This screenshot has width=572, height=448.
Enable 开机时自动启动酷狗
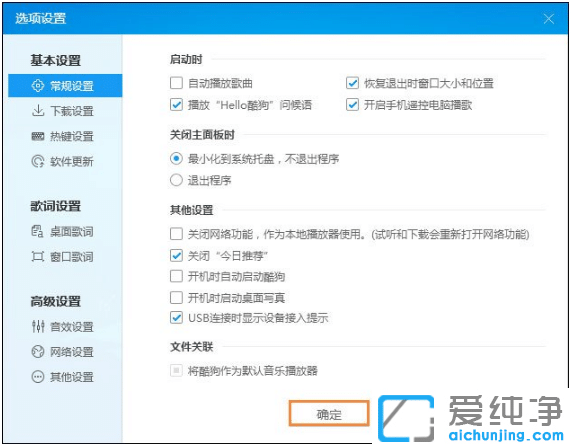[176, 276]
